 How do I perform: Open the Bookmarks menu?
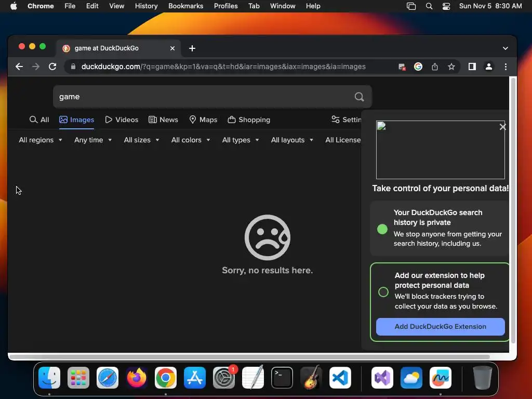(185, 6)
